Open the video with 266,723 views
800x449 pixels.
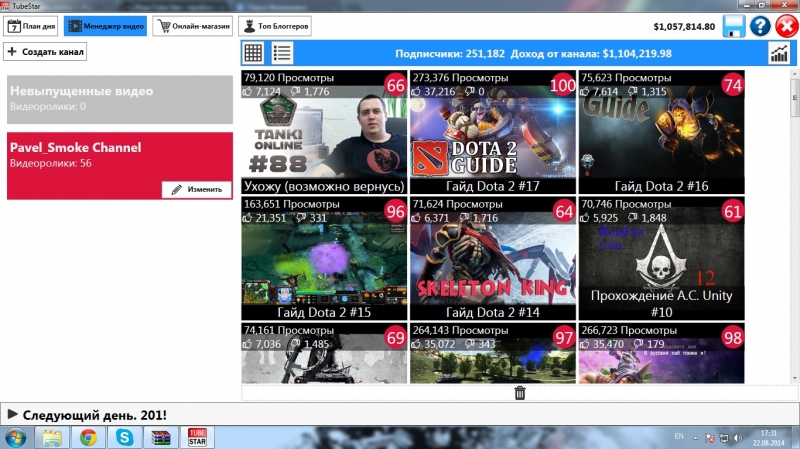coord(662,353)
